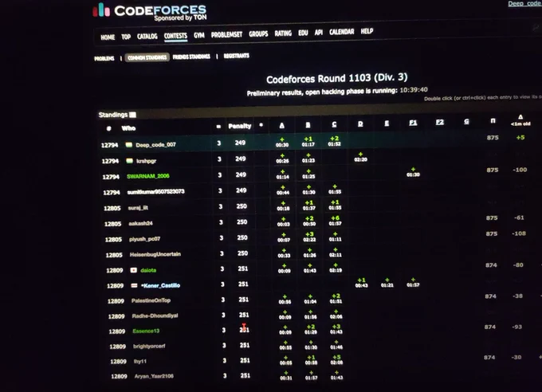
Task: Open problem D column header link
Action: coord(360,123)
